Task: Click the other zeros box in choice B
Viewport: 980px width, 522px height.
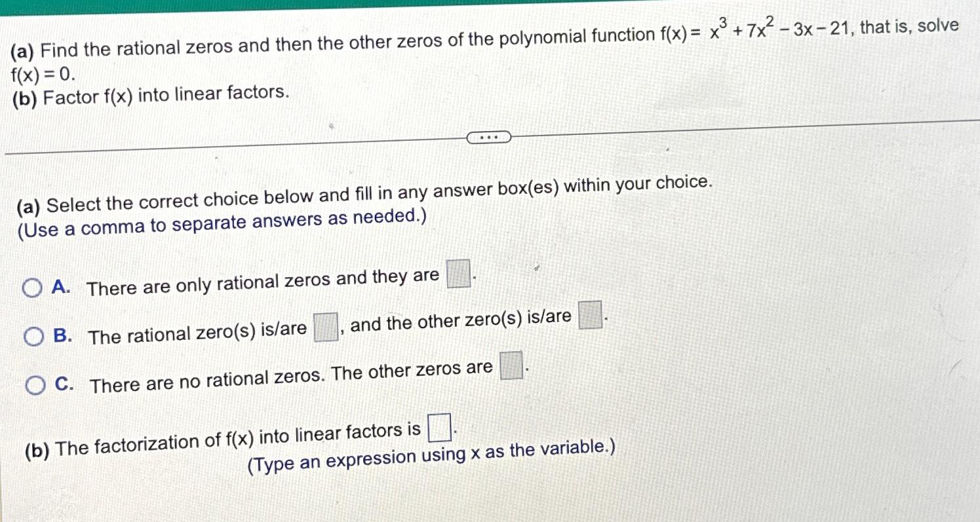Action: click(x=591, y=317)
